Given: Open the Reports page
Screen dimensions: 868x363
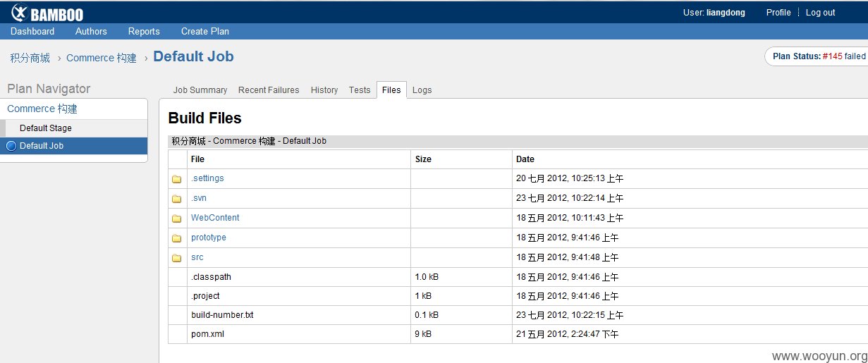Looking at the screenshot, I should (144, 31).
